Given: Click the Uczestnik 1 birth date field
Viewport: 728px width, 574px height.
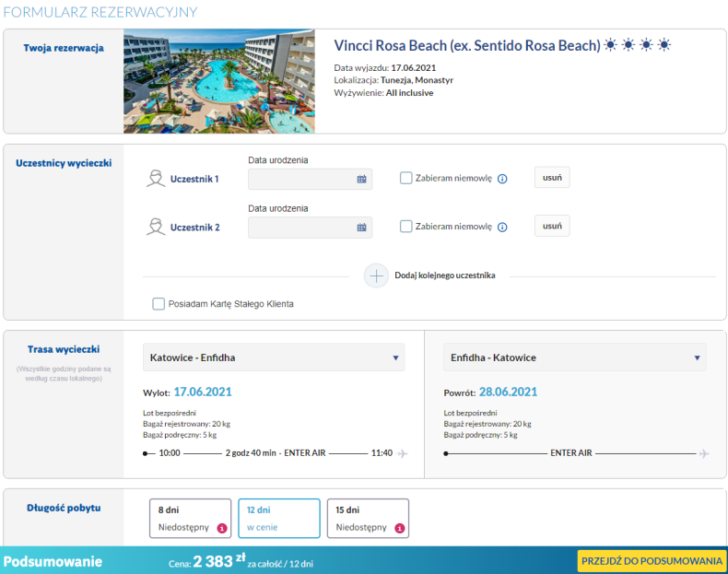Looking at the screenshot, I should [x=311, y=179].
